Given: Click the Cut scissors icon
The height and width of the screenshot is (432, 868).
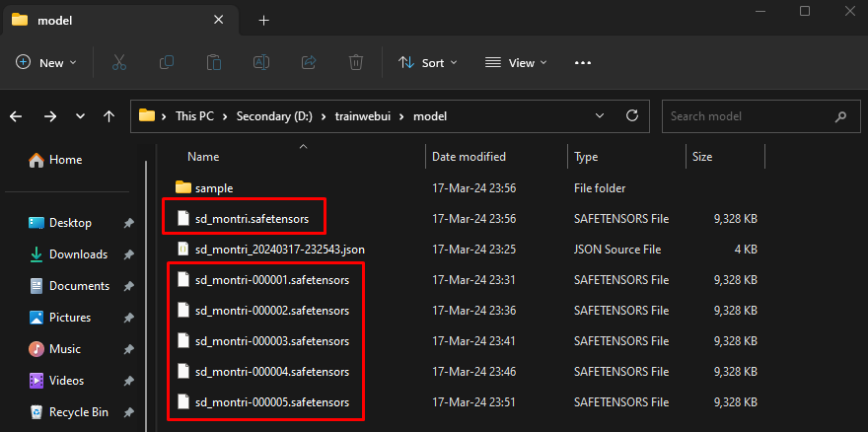Looking at the screenshot, I should pyautogui.click(x=118, y=62).
